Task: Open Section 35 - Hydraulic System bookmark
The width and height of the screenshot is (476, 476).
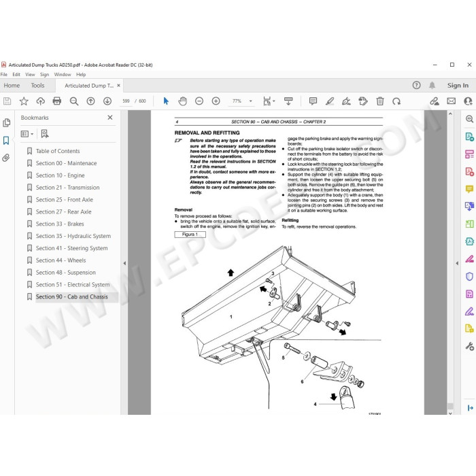Action: [73, 236]
